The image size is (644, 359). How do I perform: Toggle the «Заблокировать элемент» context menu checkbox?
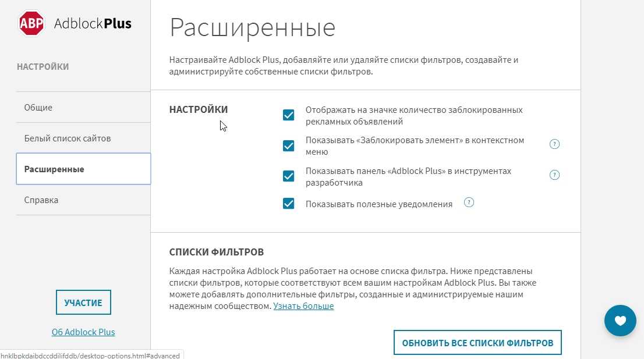pos(288,145)
